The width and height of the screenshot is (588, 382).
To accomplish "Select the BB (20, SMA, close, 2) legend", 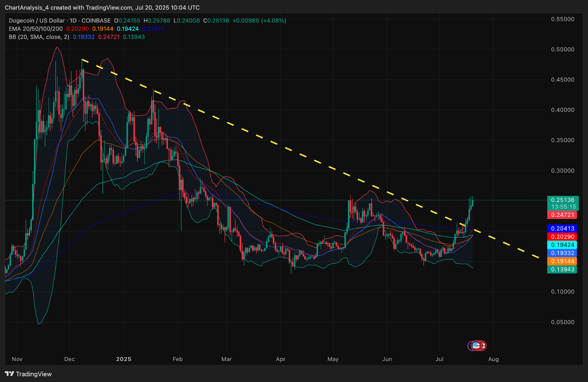I will point(39,37).
